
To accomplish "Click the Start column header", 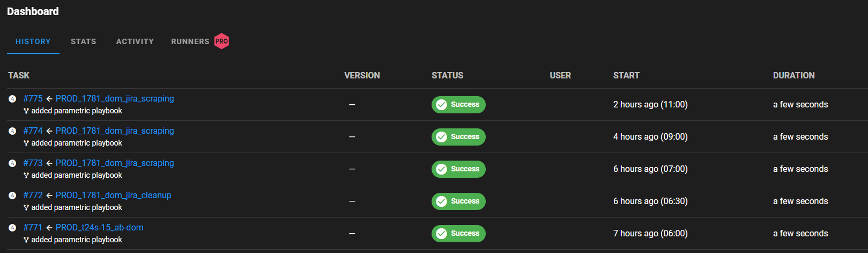I will 626,76.
